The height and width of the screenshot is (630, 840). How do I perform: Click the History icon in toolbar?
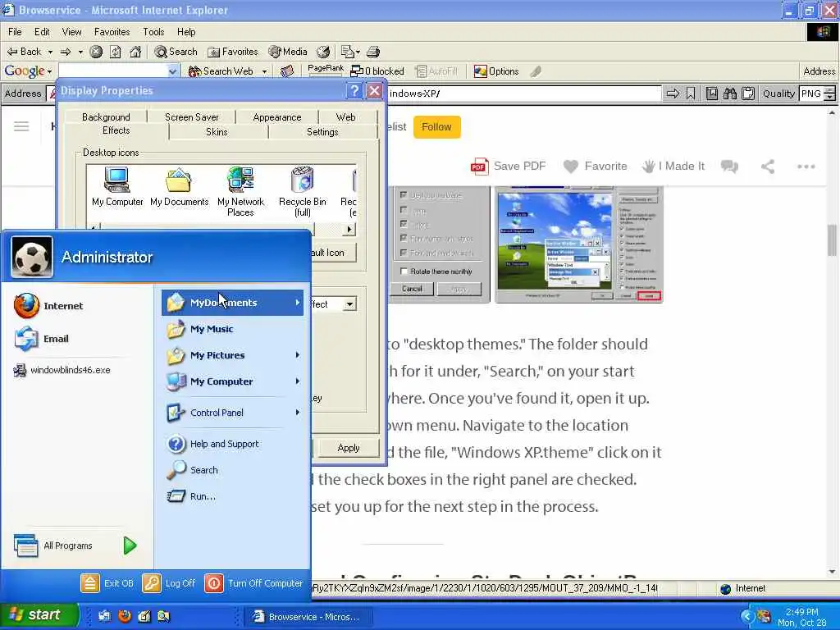click(323, 52)
